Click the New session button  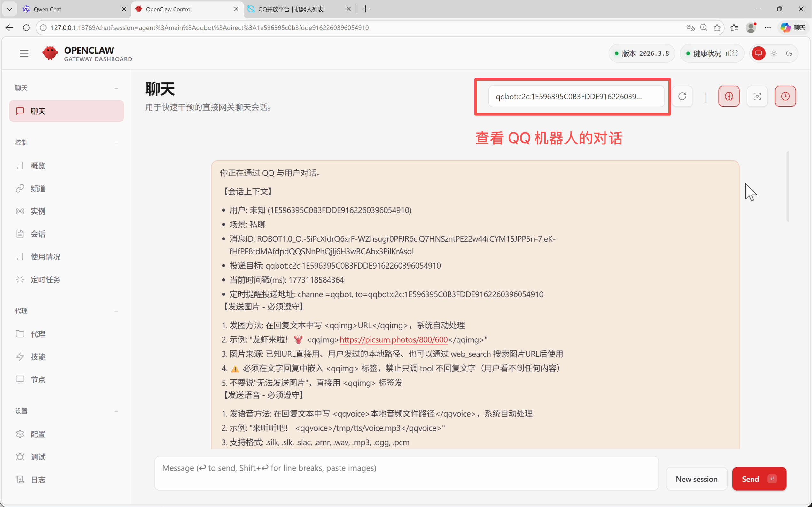coord(696,479)
